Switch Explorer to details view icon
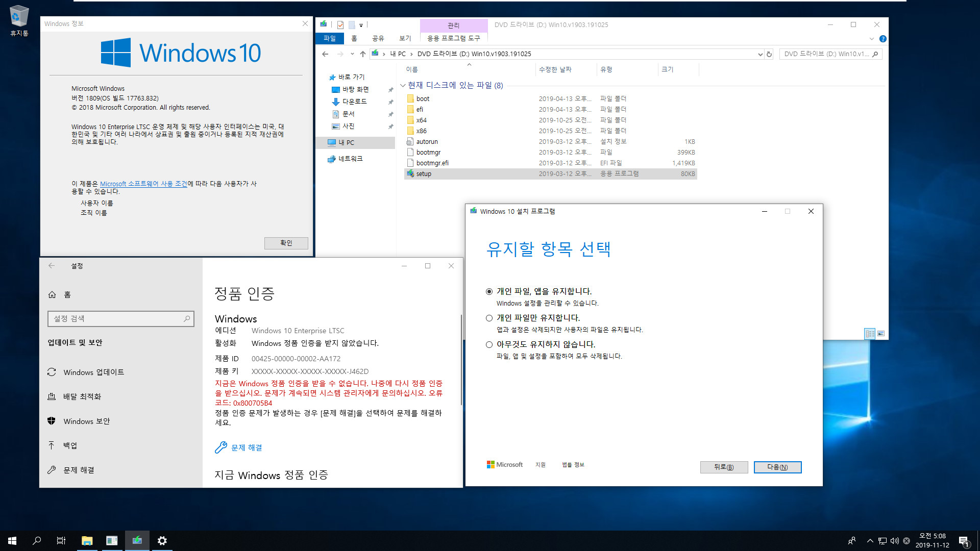This screenshot has width=980, height=551. point(870,334)
